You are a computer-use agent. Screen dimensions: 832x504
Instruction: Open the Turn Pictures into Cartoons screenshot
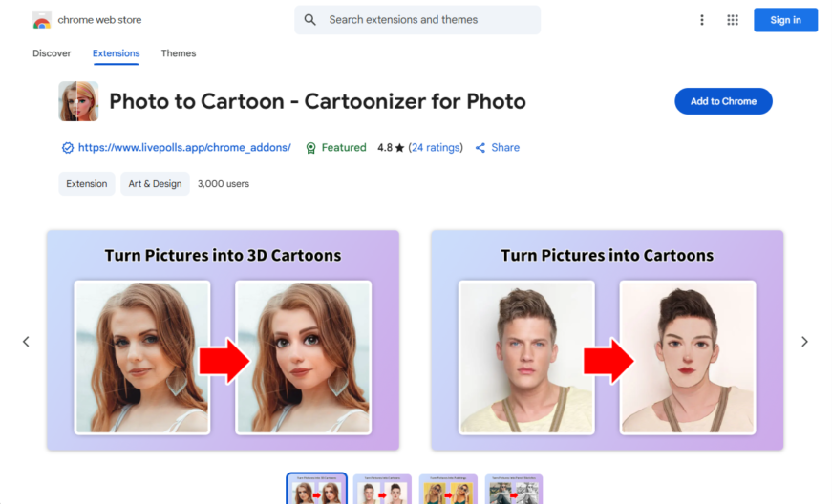pyautogui.click(x=607, y=340)
